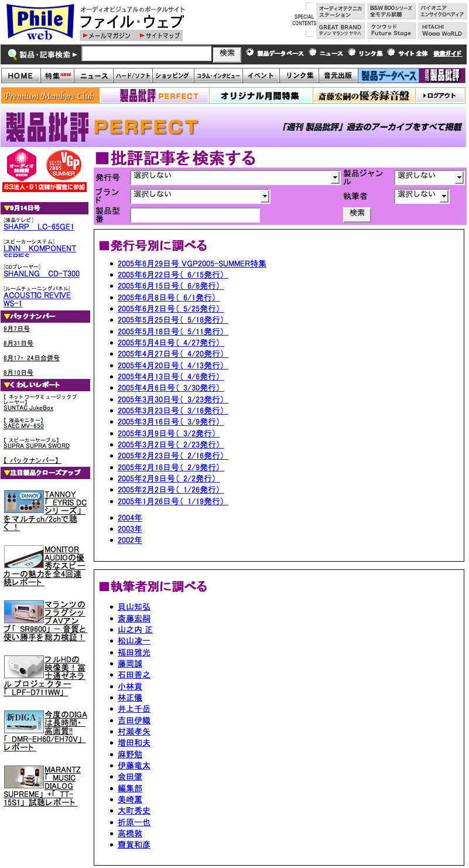469x868 pixels.
Task: Open the pink Audio award badge
Action: click(x=22, y=165)
